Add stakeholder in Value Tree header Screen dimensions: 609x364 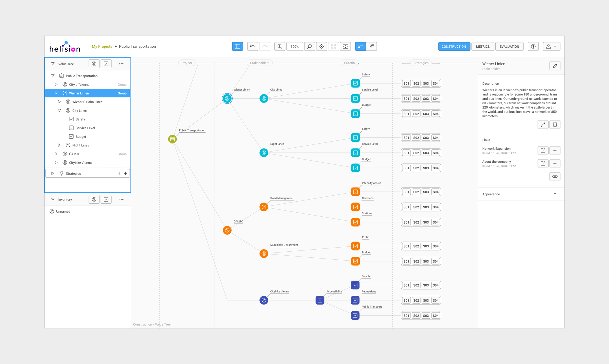(94, 64)
